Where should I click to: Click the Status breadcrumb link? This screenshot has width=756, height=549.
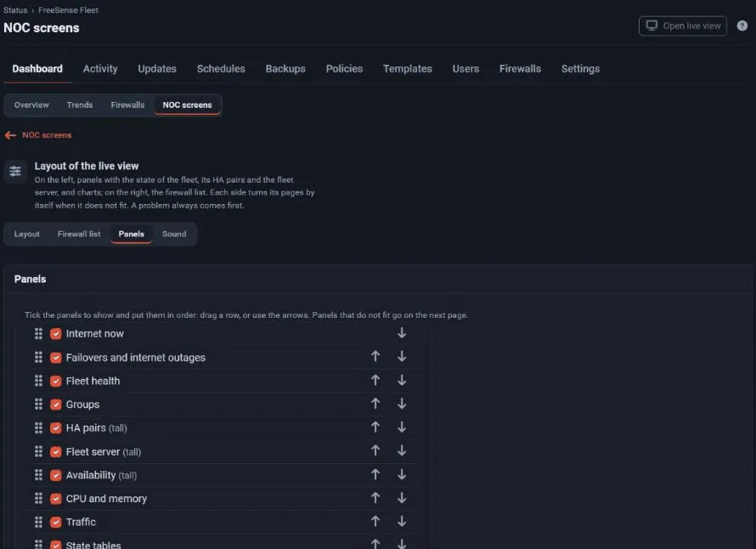point(15,10)
